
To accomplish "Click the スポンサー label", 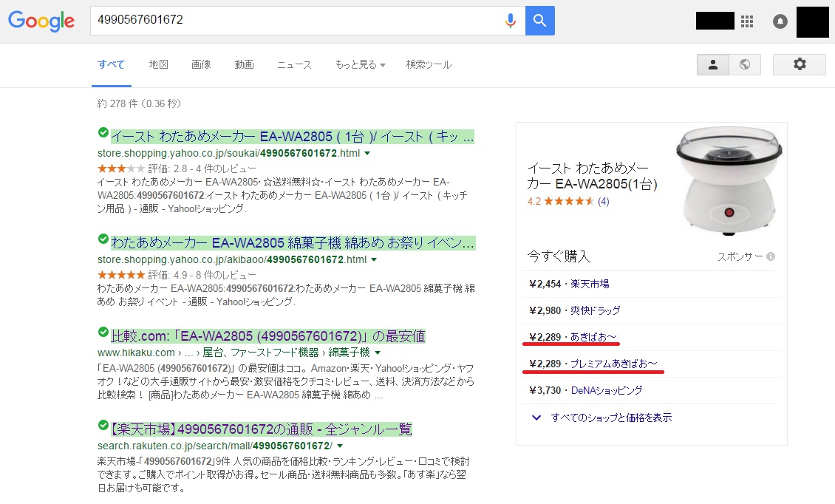I will click(740, 256).
